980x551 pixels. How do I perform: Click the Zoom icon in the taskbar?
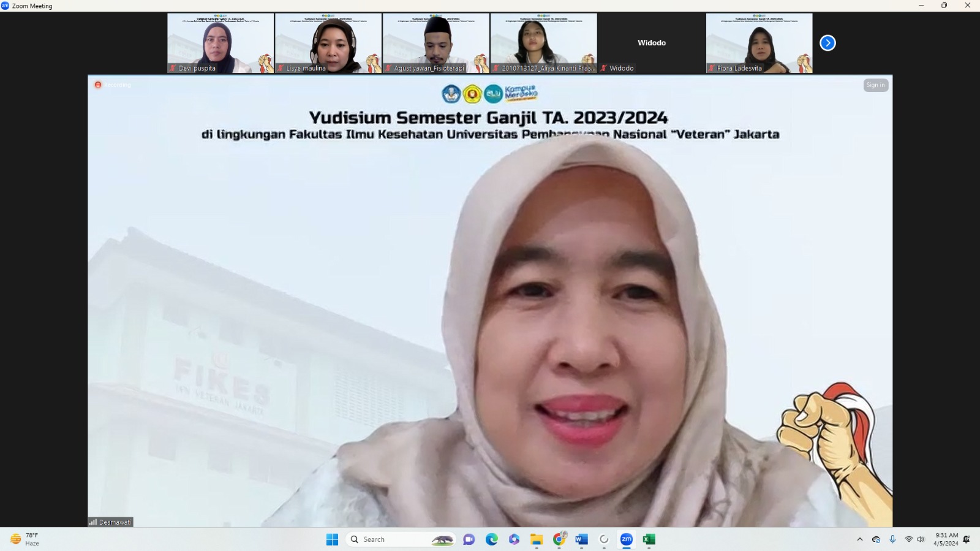626,539
